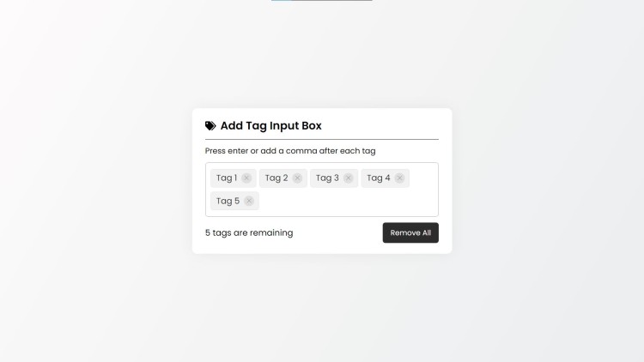Delete Tag 2 with its x icon

[297, 178]
